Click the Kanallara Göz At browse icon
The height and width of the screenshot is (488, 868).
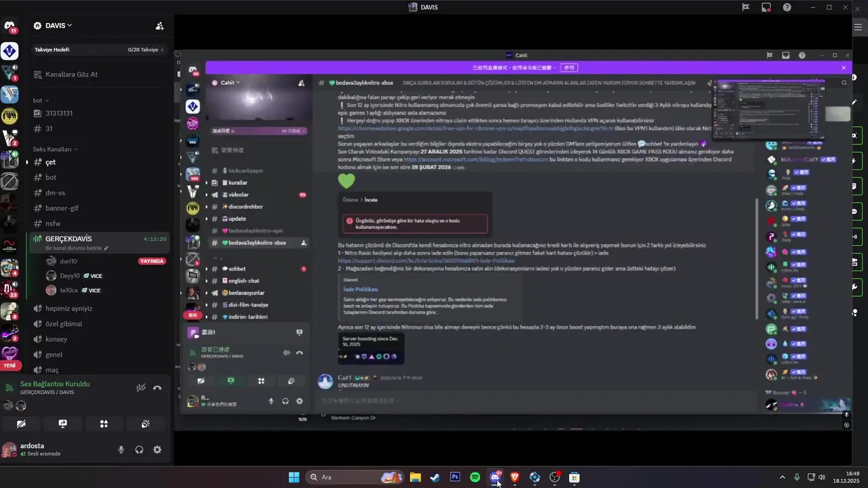point(37,74)
